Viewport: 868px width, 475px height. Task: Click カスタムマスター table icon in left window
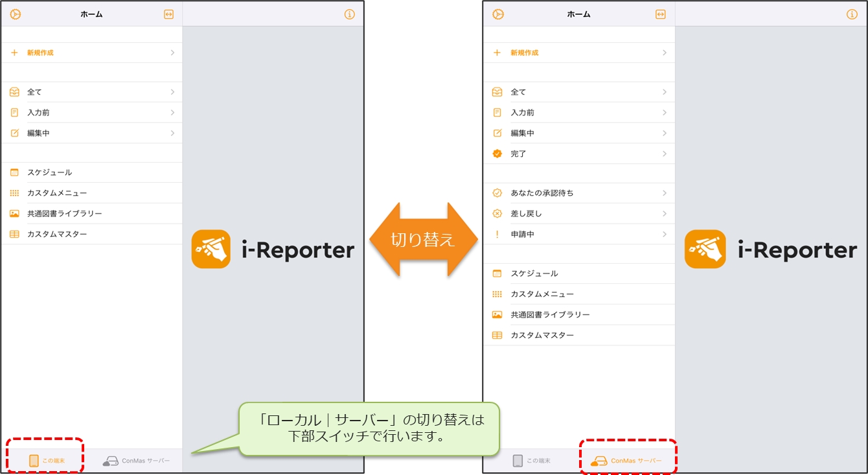(15, 234)
